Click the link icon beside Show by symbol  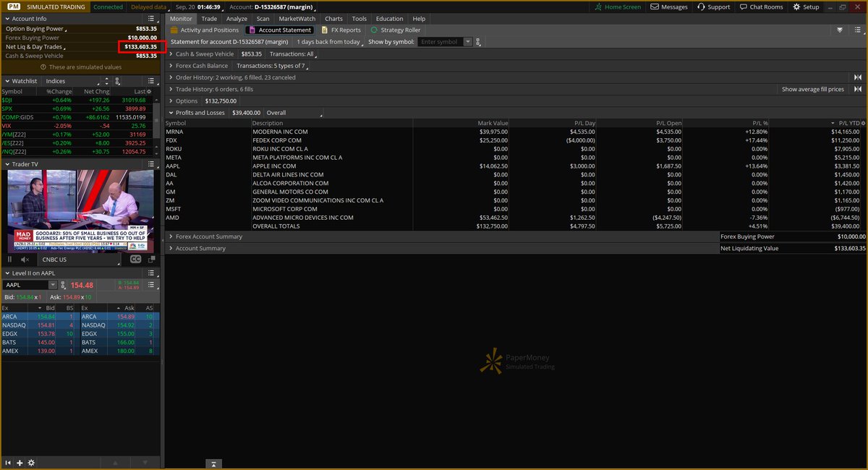pos(478,42)
